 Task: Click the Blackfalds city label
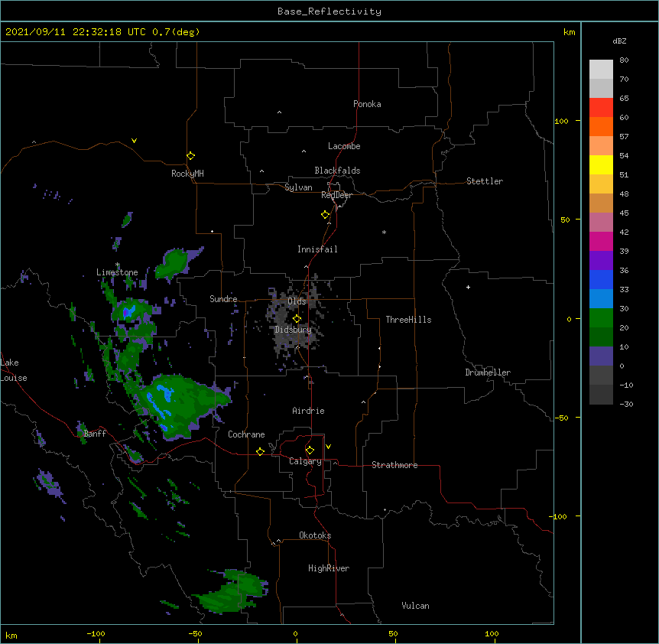pyautogui.click(x=337, y=171)
